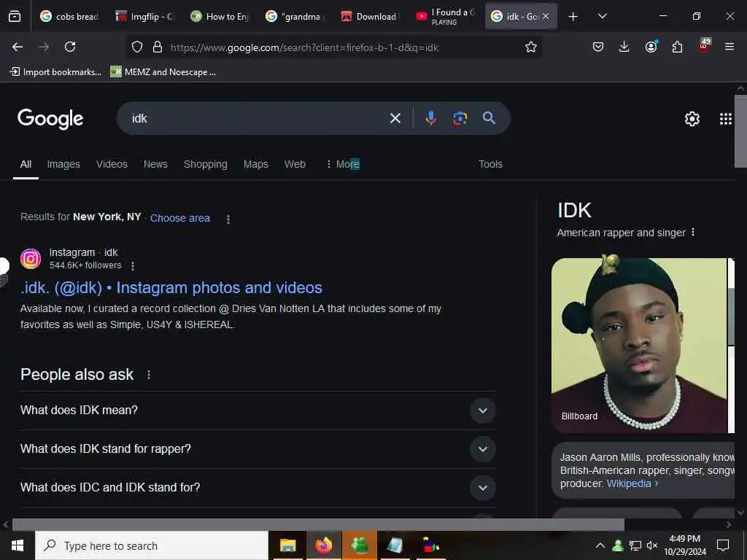Click IDK Billboard photo thumbnail
Viewport: 747px width, 560px height.
pyautogui.click(x=639, y=345)
